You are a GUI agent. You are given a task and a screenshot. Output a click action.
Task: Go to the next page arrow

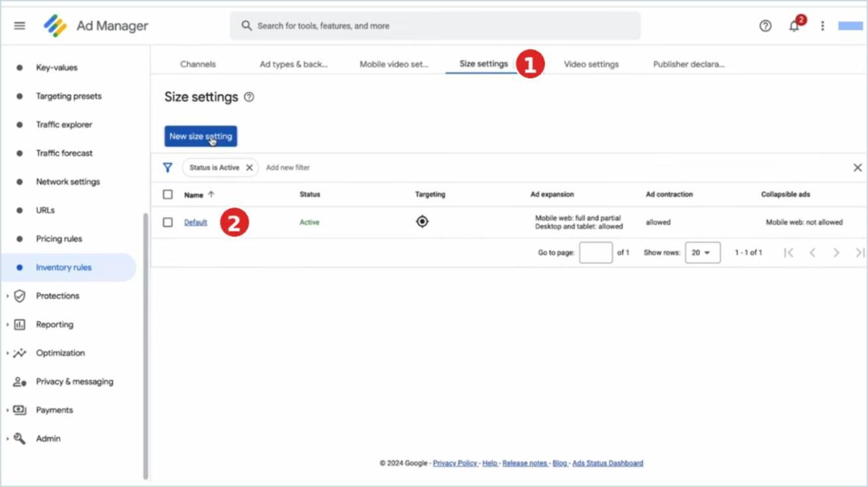click(836, 253)
